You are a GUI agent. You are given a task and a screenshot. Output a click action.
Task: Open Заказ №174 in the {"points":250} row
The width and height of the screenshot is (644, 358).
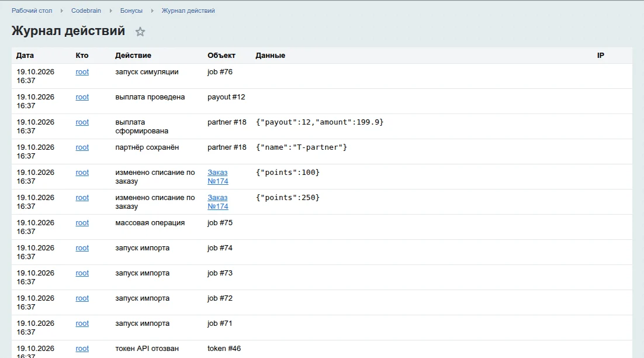pos(217,202)
